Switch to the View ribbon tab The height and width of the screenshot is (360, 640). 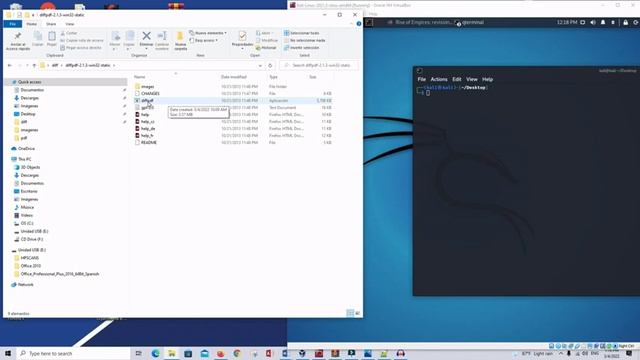point(70,24)
